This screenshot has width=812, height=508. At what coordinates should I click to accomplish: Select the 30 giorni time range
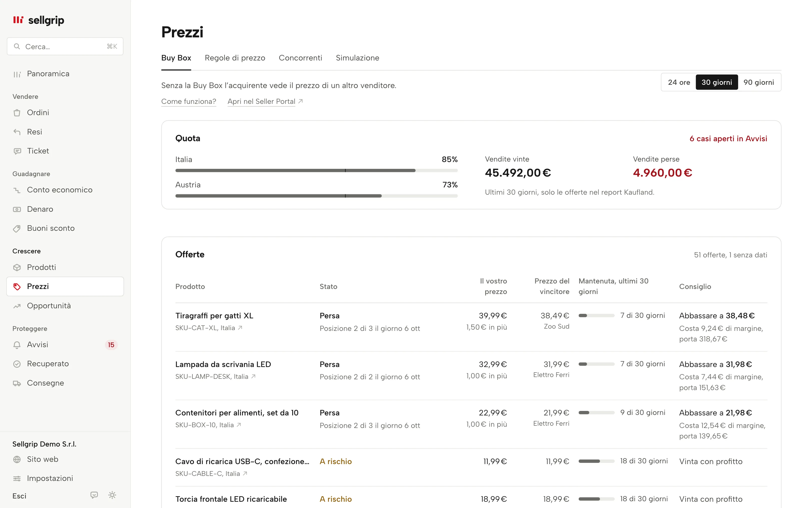(x=717, y=82)
